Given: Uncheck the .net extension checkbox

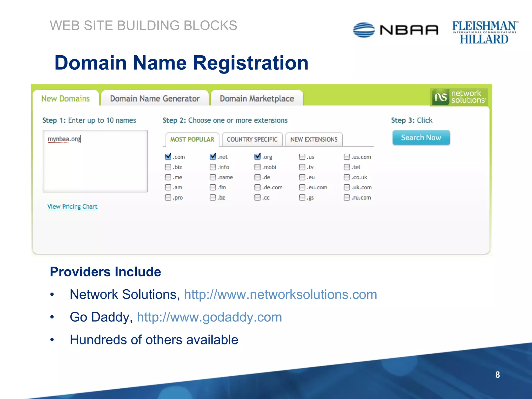Looking at the screenshot, I should (213, 157).
